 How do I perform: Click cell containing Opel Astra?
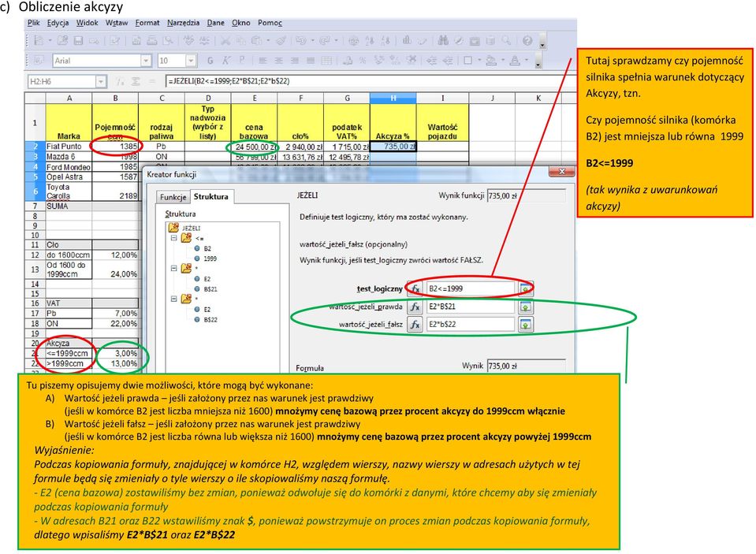point(69,177)
